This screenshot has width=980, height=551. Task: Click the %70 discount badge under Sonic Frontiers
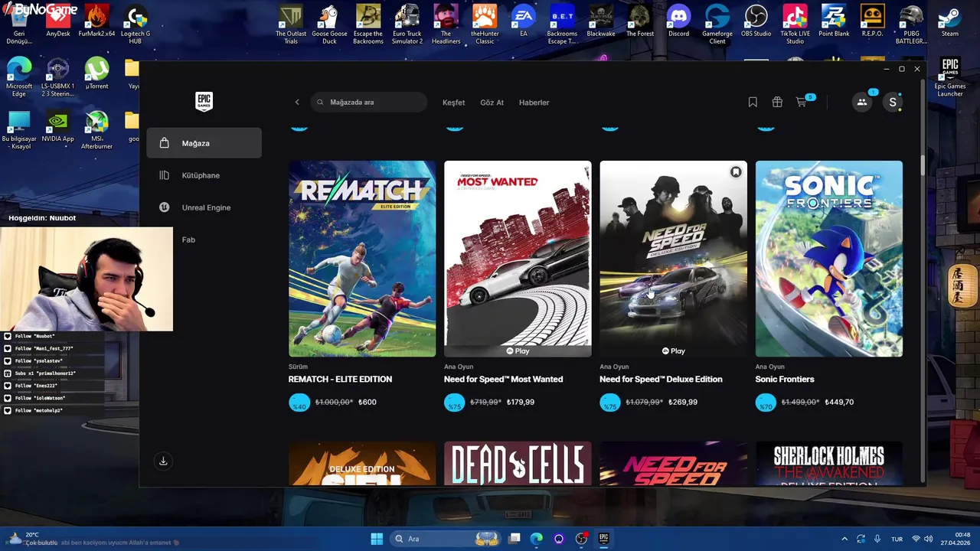pos(766,403)
